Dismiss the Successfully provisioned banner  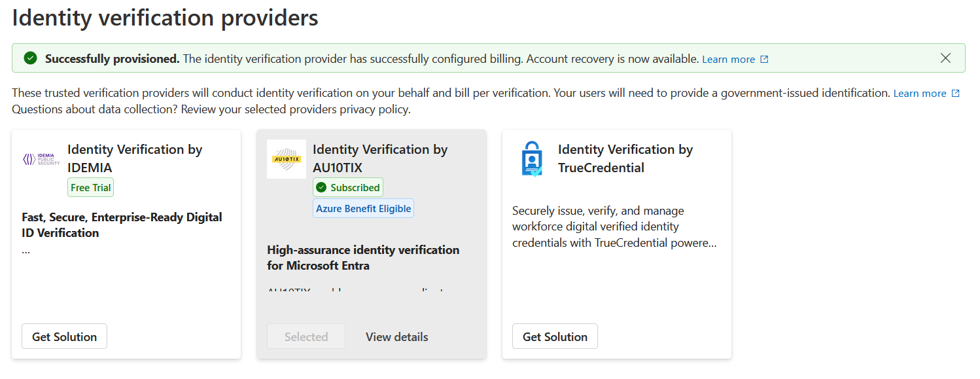[945, 58]
